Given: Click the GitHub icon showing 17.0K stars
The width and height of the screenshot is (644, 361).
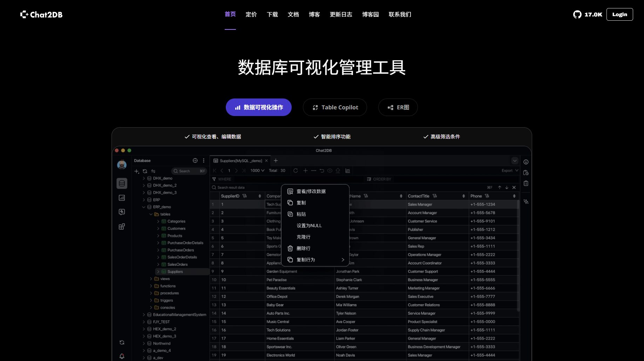Looking at the screenshot, I should [577, 14].
